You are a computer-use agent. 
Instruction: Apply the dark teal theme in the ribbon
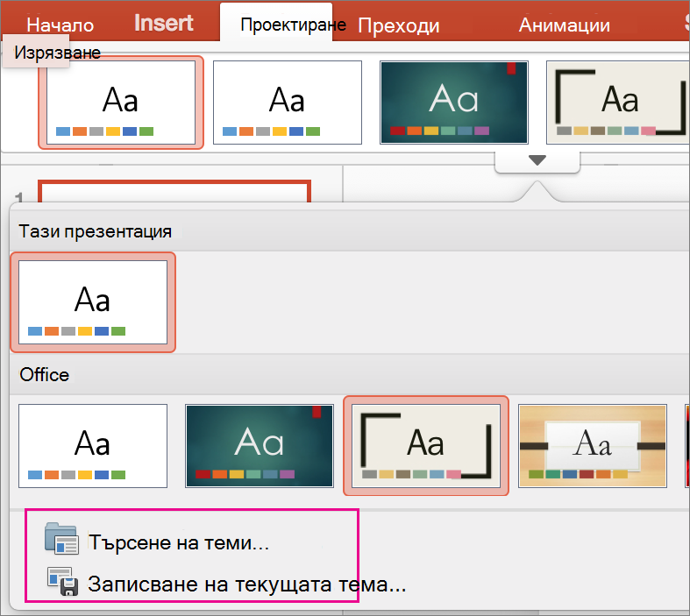pos(454,103)
